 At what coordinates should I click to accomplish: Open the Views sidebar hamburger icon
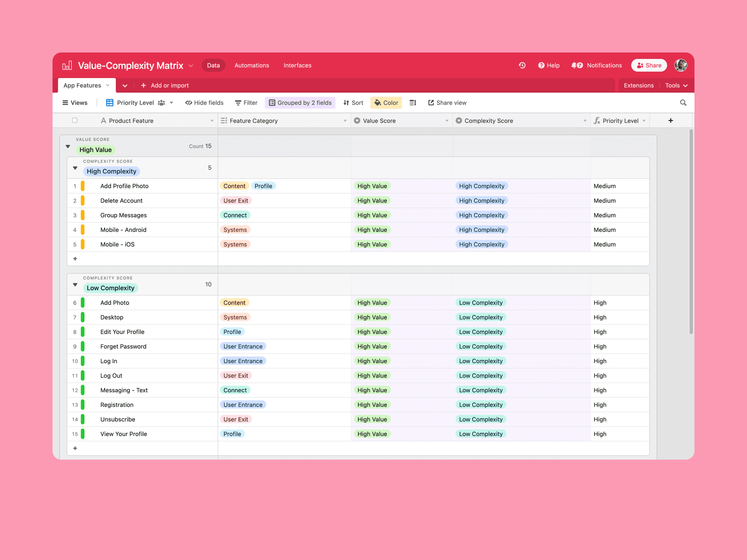click(x=65, y=103)
